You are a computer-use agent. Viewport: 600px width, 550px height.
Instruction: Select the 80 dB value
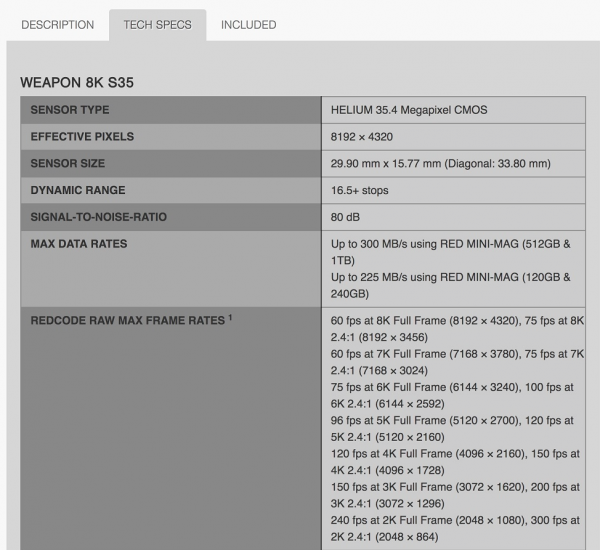(346, 218)
